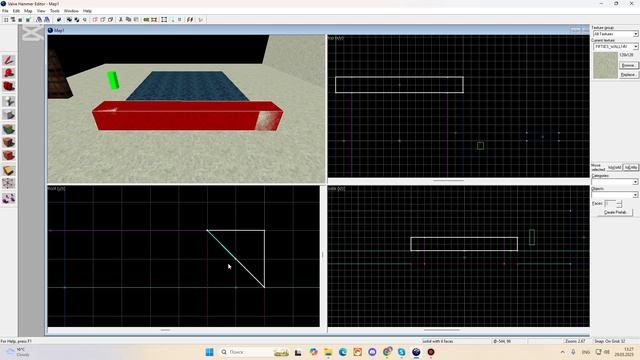640x360 pixels.
Task: Open the File menu
Action: pyautogui.click(x=5, y=11)
